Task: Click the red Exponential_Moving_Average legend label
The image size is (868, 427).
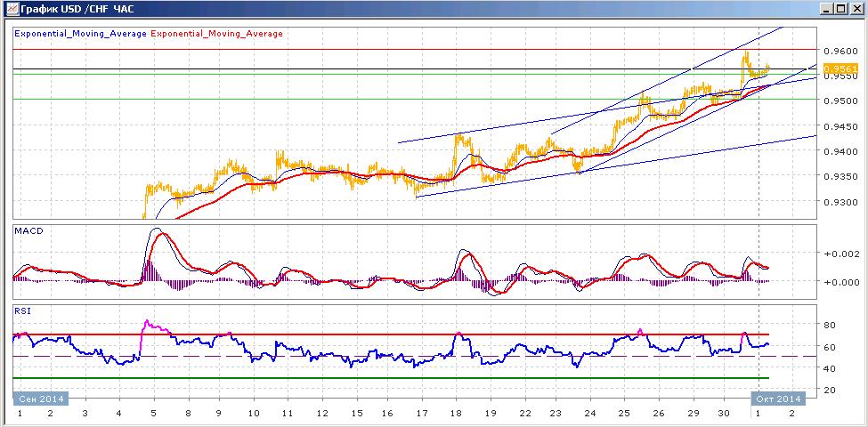Action: (x=216, y=34)
